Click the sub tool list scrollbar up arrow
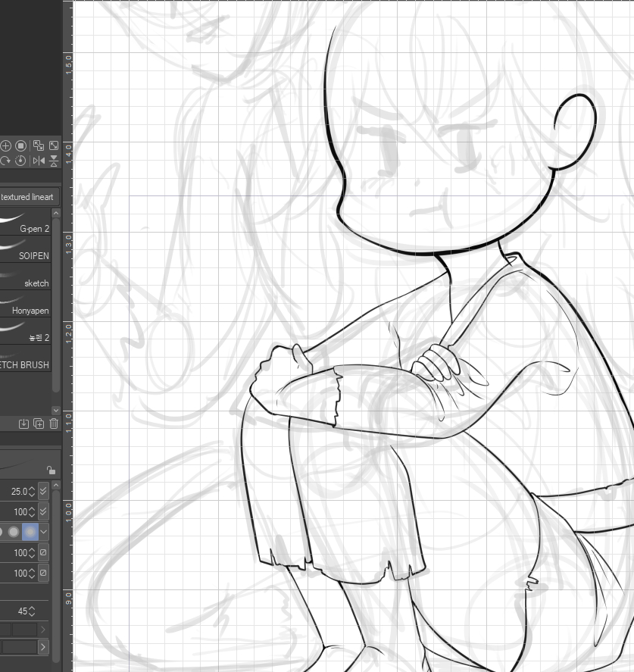Viewport: 634px width, 672px height. 55,214
